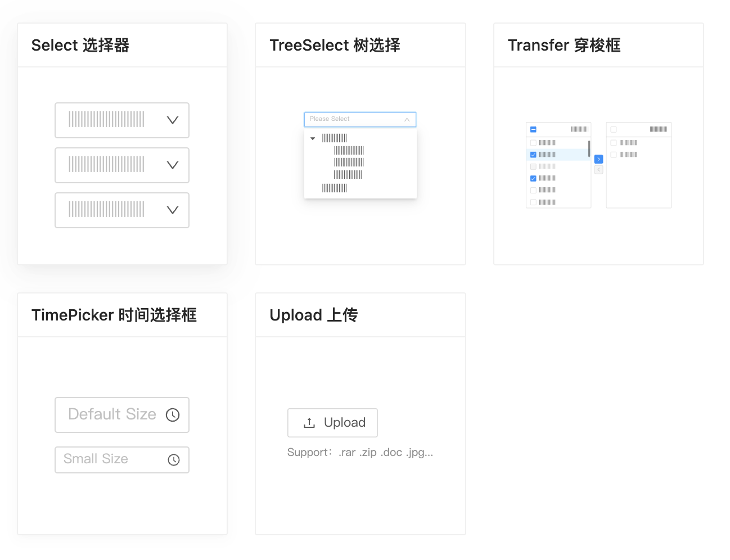Image resolution: width=730 pixels, height=560 pixels.
Task: Click the upload arrow icon on Upload button
Action: pos(309,423)
